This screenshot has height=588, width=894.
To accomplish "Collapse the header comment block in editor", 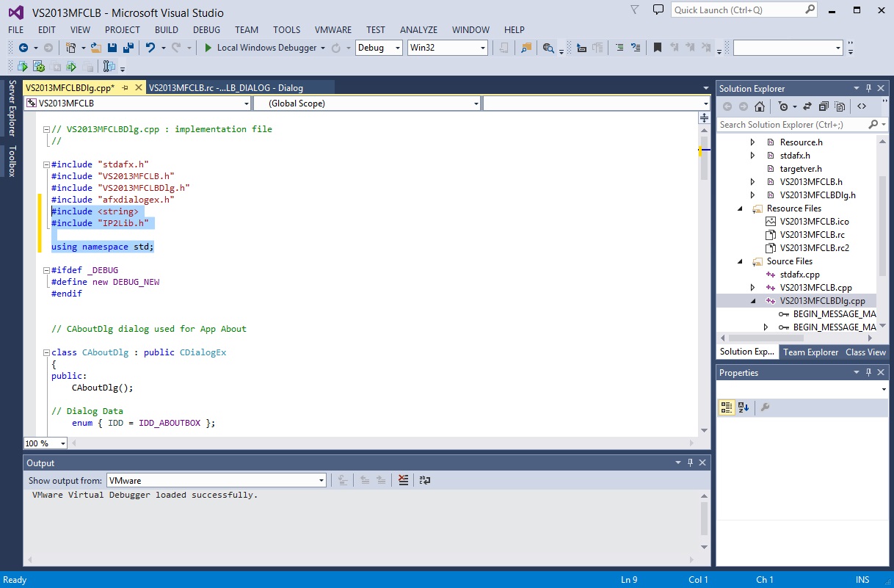I will pos(46,129).
